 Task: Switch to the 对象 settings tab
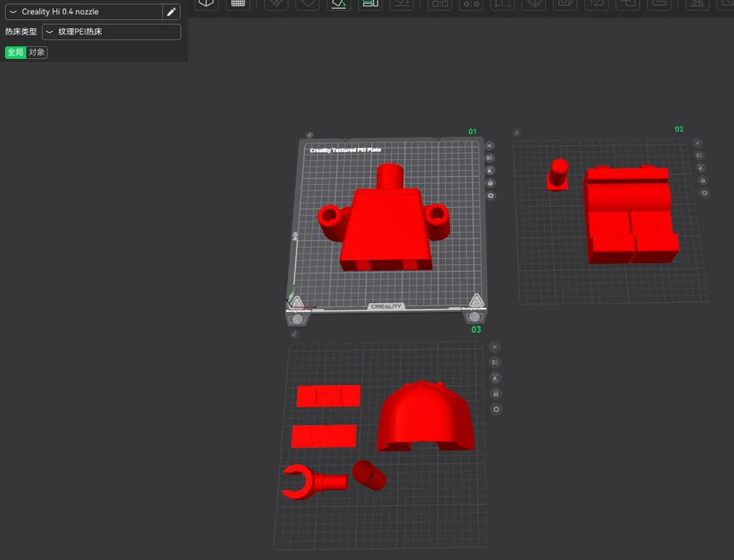tap(36, 53)
